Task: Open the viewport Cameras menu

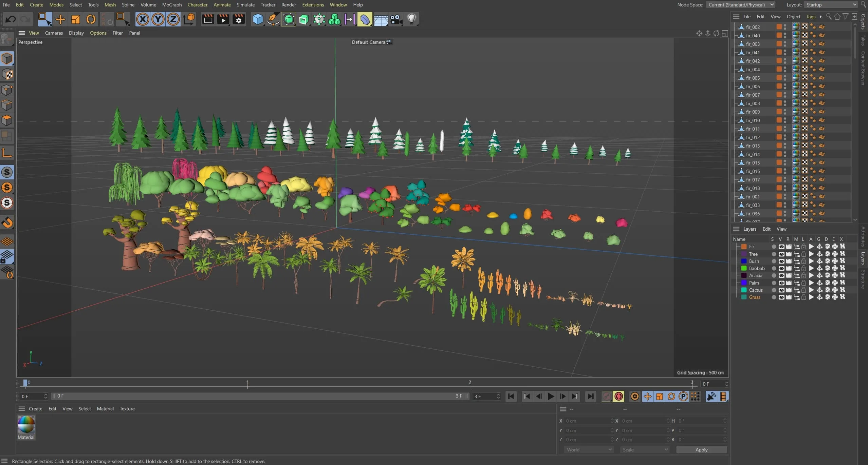Action: click(54, 33)
